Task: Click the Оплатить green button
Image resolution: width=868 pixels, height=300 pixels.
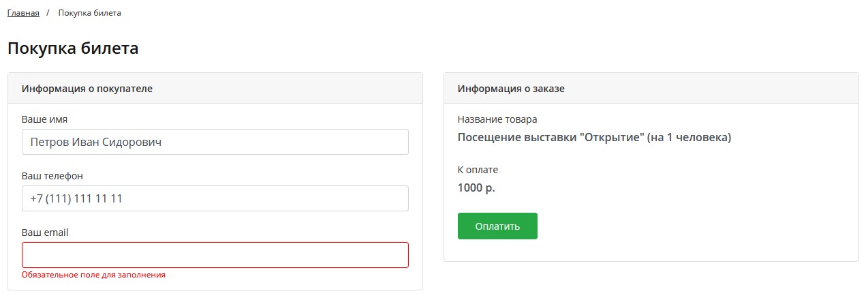Action: click(497, 226)
